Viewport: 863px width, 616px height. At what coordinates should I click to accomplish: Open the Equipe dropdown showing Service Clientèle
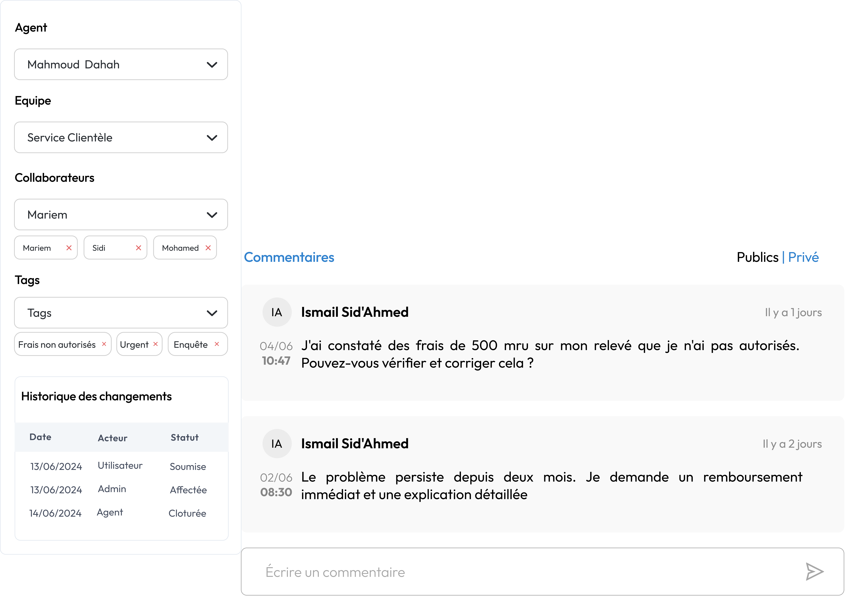pos(121,137)
